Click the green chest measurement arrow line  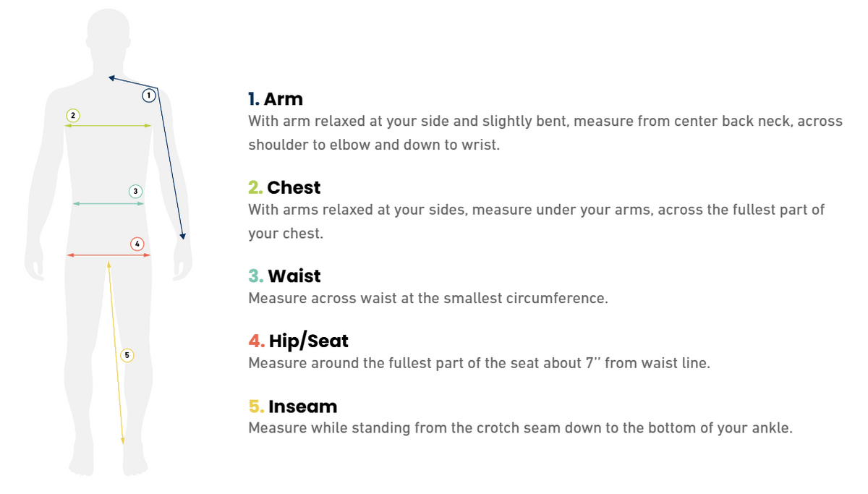[109, 126]
